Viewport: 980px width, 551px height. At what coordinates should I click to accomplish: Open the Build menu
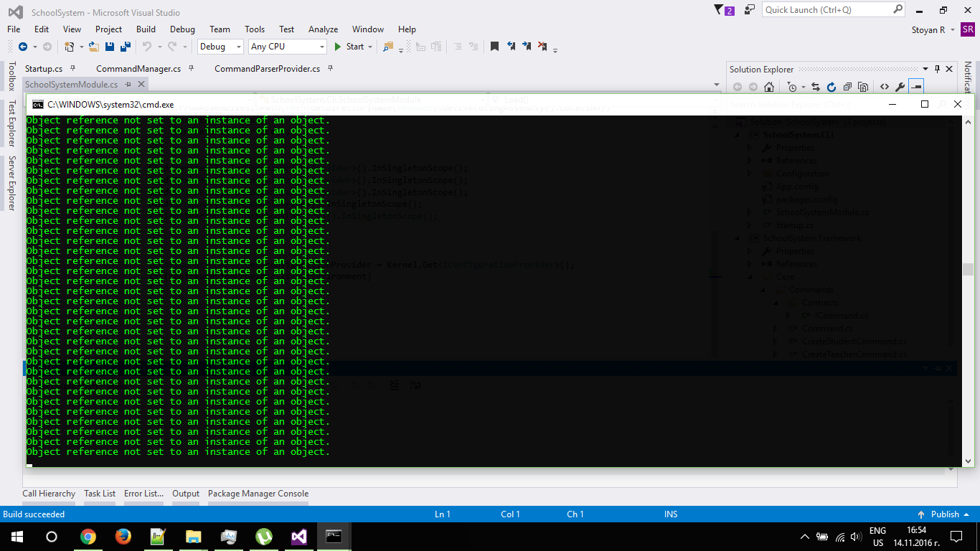pos(146,29)
